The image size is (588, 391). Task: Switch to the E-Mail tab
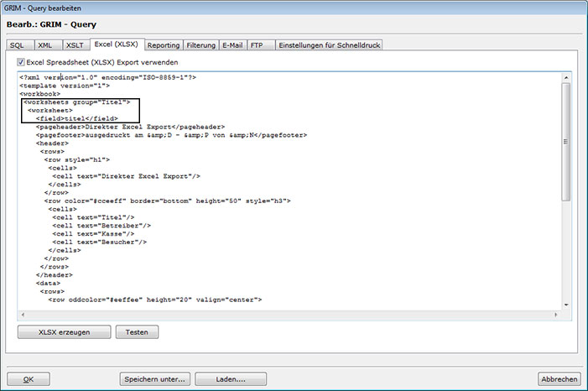pyautogui.click(x=232, y=45)
